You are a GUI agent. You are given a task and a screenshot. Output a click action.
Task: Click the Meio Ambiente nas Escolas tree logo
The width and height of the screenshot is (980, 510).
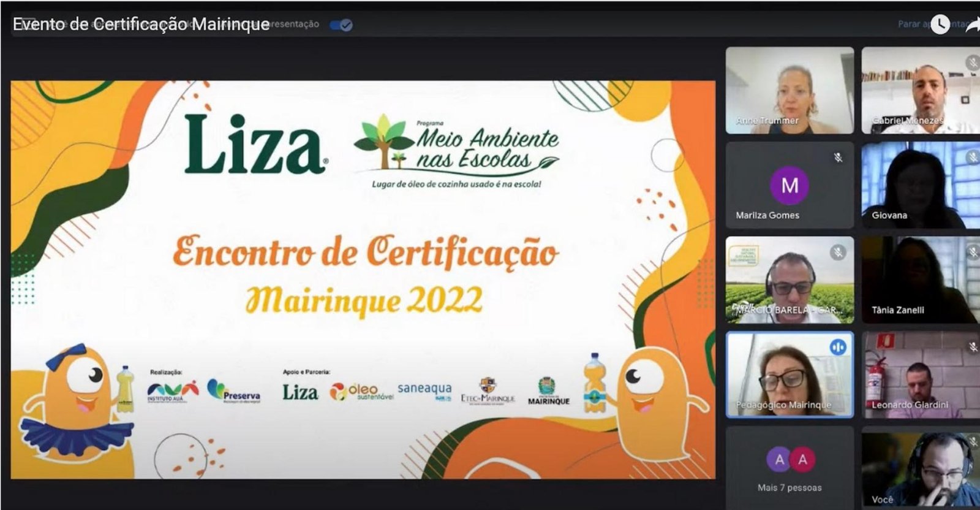tap(456, 146)
